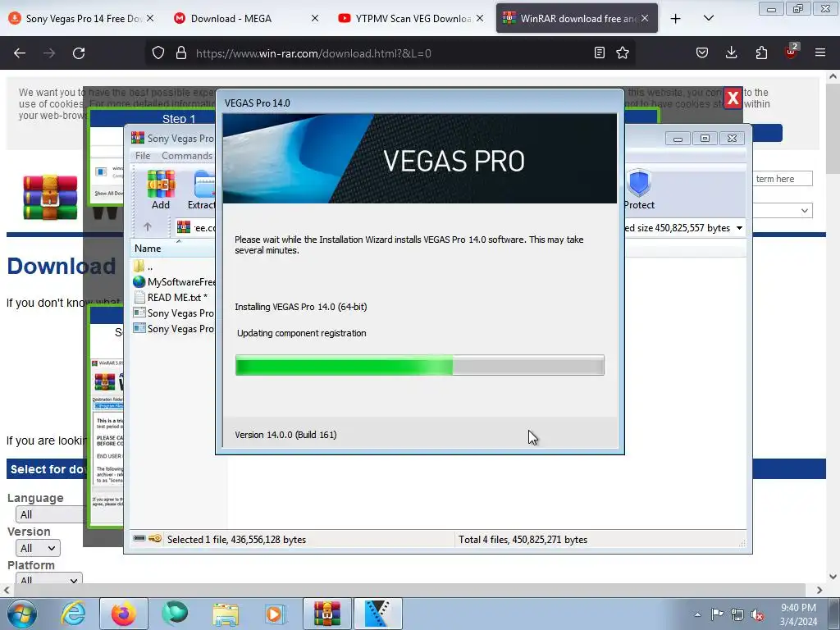Viewport: 840px width, 630px height.
Task: Open the File menu in WinRAR
Action: point(143,156)
